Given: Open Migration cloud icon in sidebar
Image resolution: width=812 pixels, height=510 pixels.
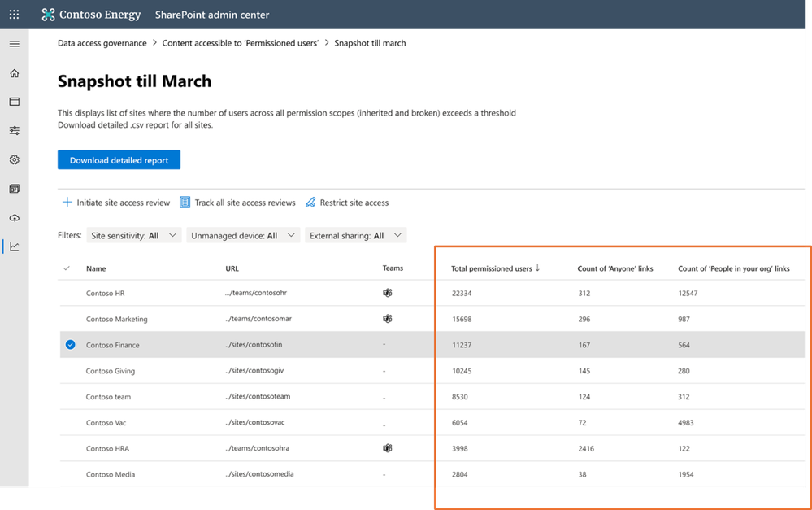Looking at the screenshot, I should (14, 218).
